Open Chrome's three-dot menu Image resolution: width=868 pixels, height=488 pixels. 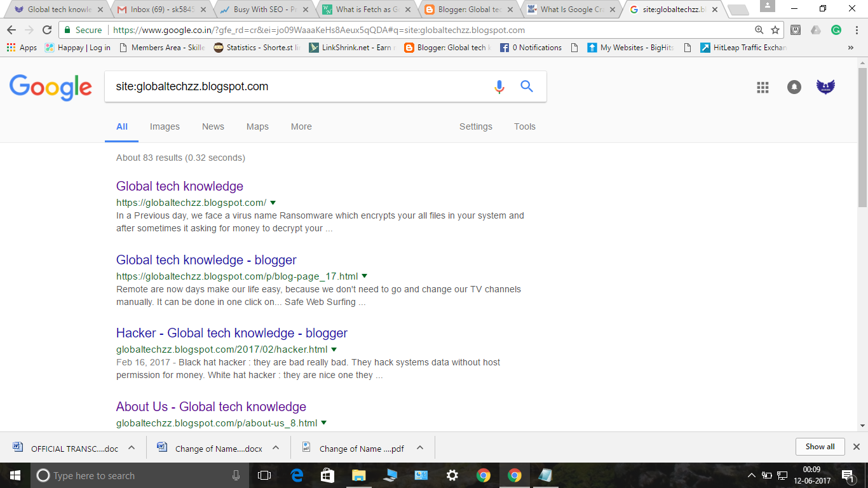point(857,30)
